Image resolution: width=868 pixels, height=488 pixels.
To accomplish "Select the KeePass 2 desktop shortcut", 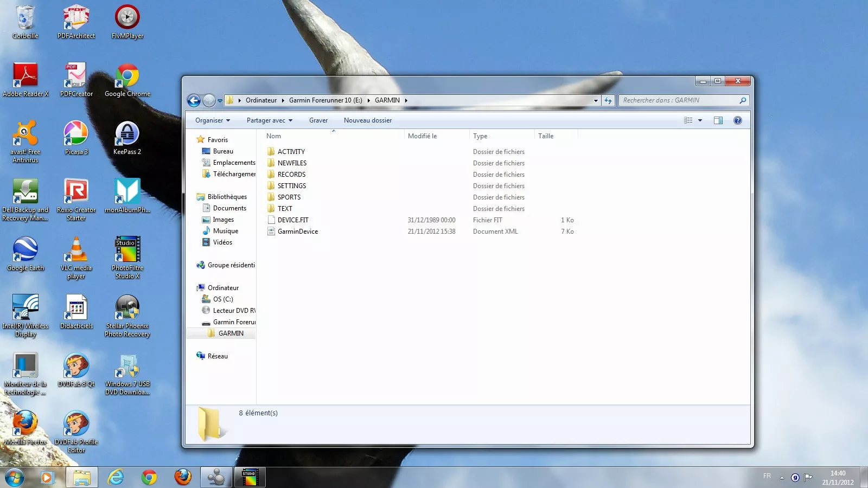I will click(x=127, y=138).
